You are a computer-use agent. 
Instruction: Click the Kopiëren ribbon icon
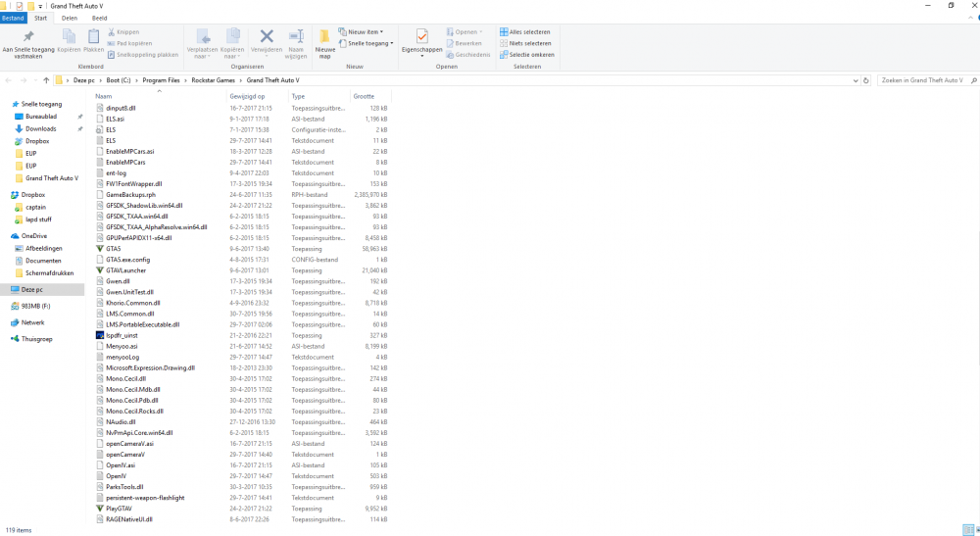pyautogui.click(x=69, y=37)
